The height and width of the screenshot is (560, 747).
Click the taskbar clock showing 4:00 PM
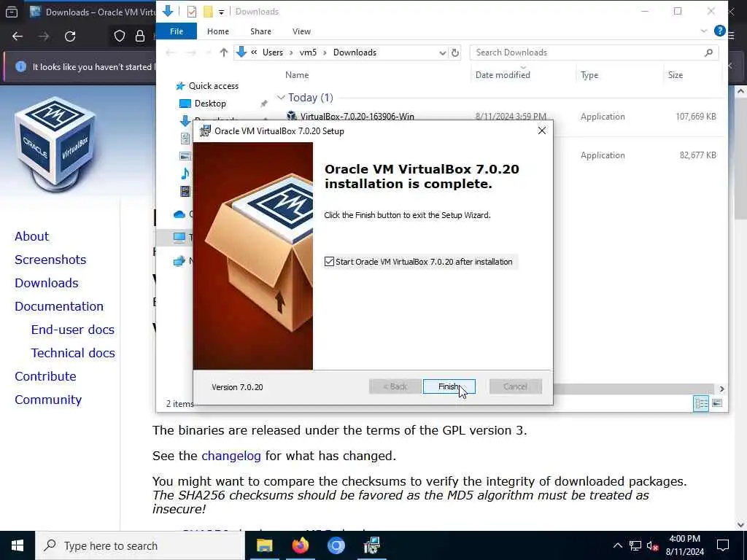(684, 545)
